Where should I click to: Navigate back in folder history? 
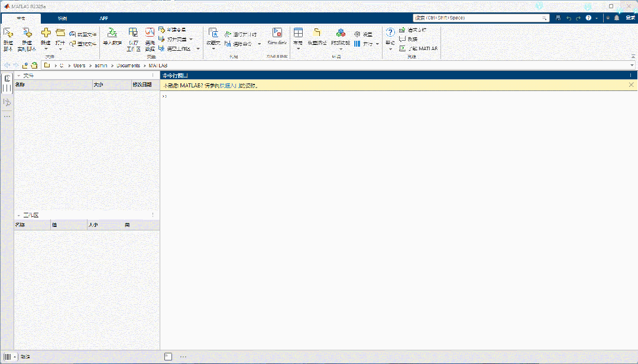tap(7, 65)
